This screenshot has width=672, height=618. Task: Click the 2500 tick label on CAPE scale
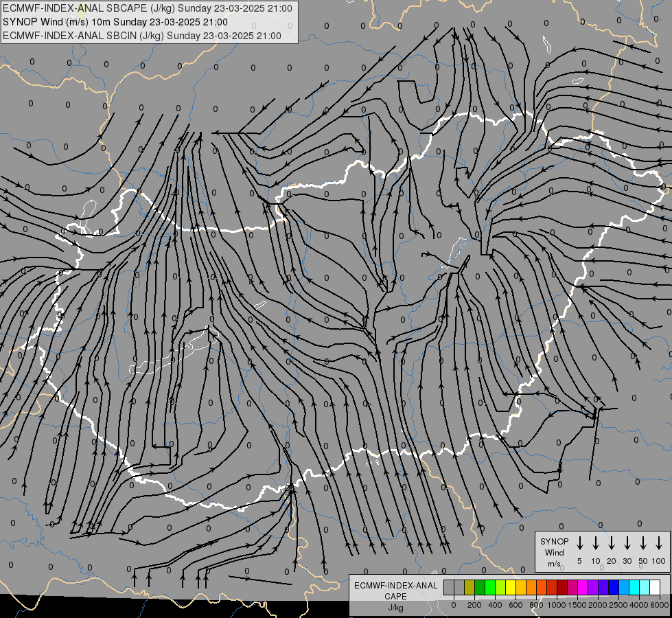618,605
